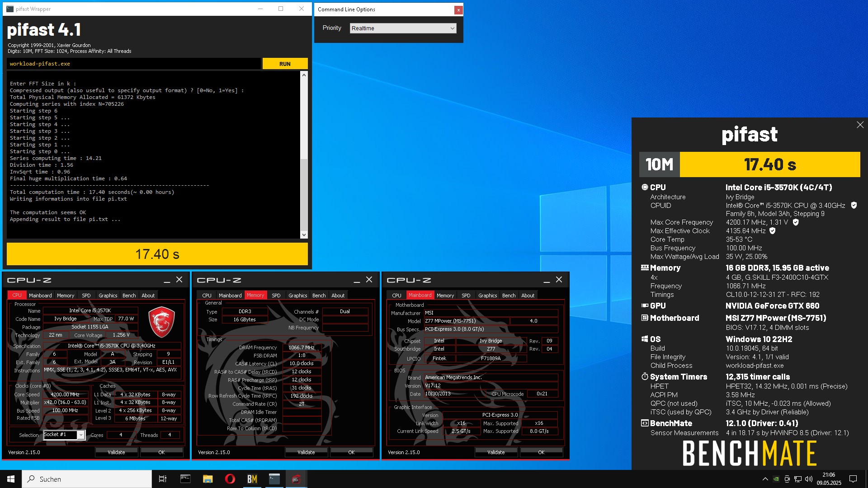868x488 pixels.
Task: Click the System Timers stopwatch icon
Action: click(x=645, y=376)
